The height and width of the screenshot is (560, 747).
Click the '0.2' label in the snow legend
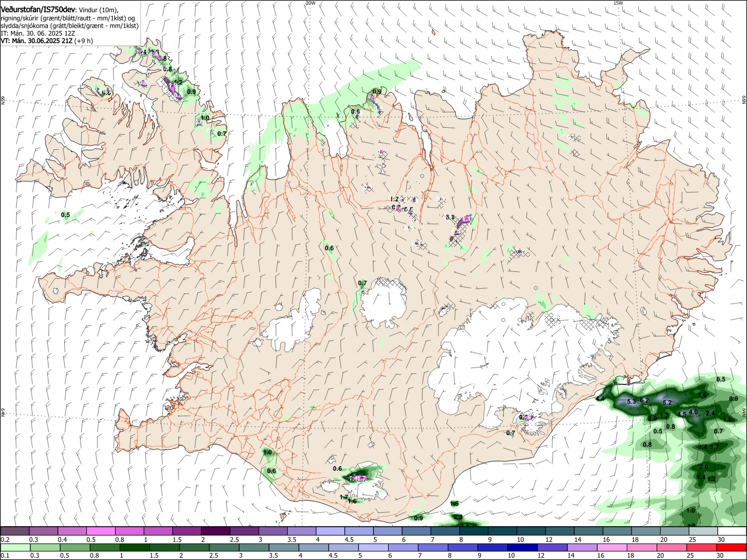pos(5,540)
